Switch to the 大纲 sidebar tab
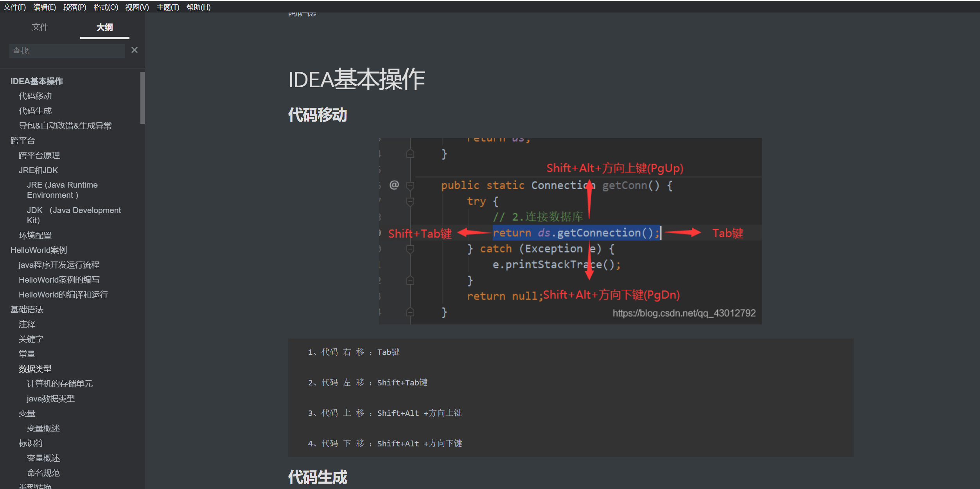Image resolution: width=980 pixels, height=489 pixels. click(104, 27)
